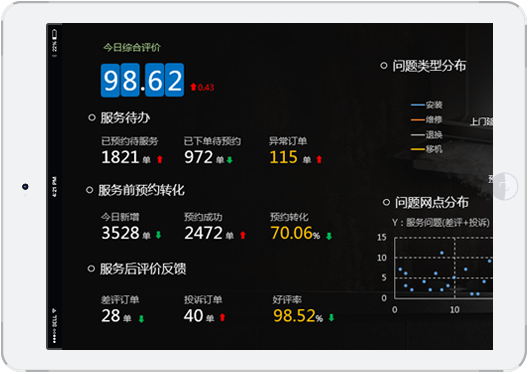
Task: Click the green down arrow beside 28
Action: 141,318
